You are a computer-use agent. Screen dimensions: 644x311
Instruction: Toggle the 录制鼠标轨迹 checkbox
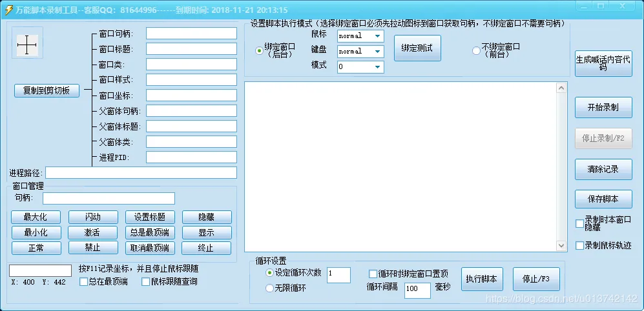pos(579,245)
